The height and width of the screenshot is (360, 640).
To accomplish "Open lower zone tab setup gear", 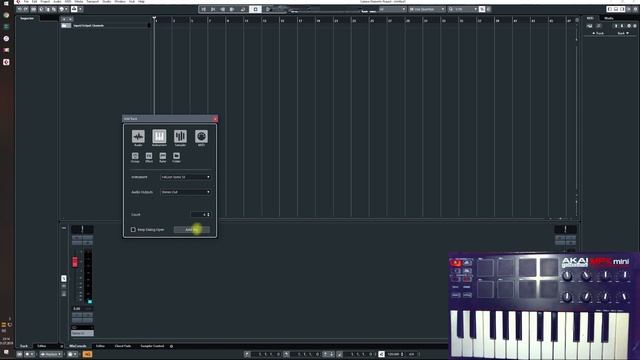I will click(171, 346).
